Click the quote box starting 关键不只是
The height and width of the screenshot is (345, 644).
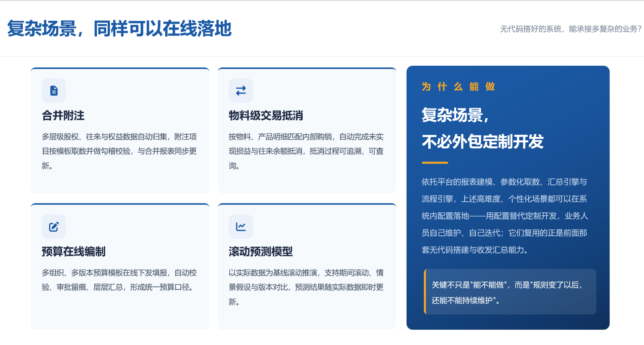[x=510, y=292]
